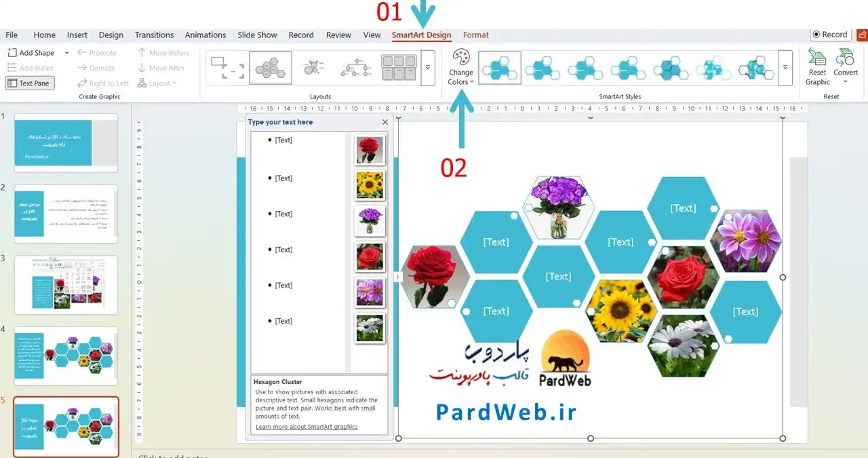
Task: Click the top-right [Text] hexagon on the slide
Action: click(x=683, y=208)
